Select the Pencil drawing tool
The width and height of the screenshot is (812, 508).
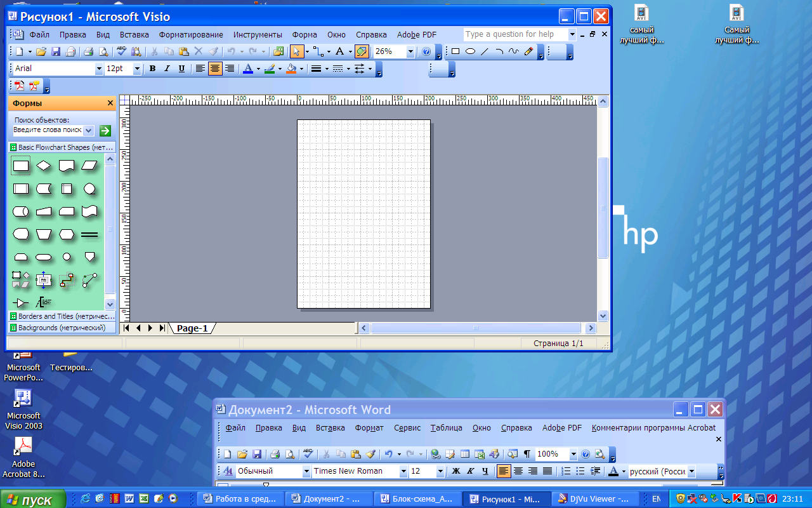[529, 51]
